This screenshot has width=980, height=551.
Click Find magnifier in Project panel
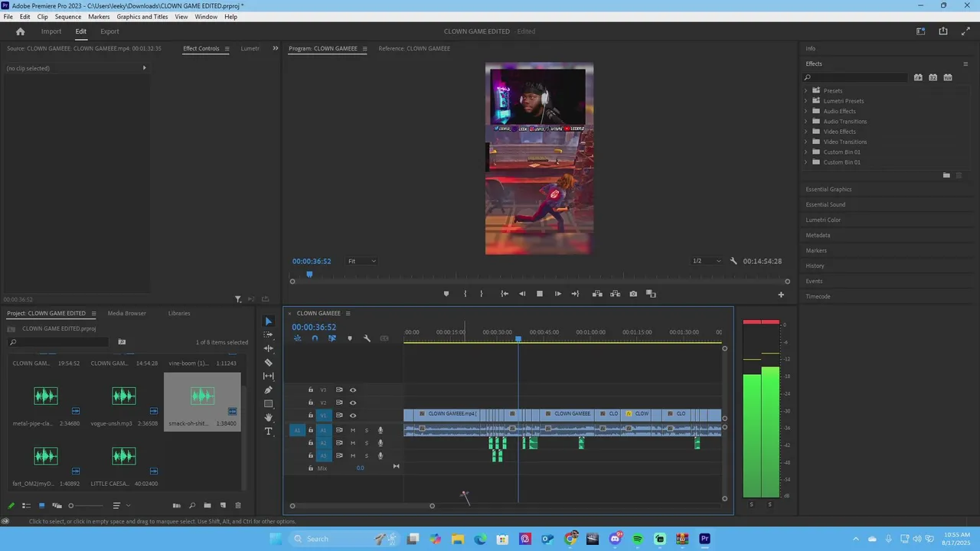point(192,506)
